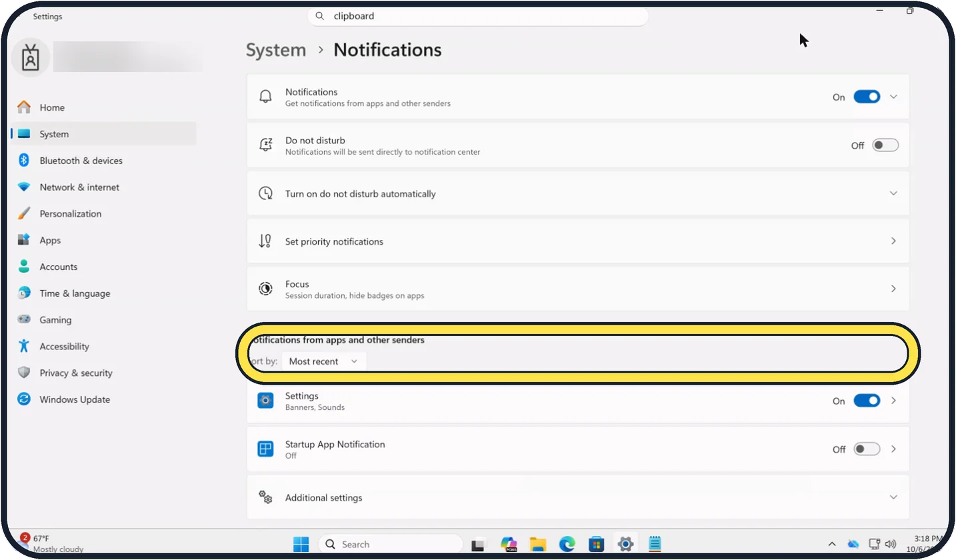Click the Personalization paintbrush icon
This screenshot has width=956, height=560.
pyautogui.click(x=24, y=214)
